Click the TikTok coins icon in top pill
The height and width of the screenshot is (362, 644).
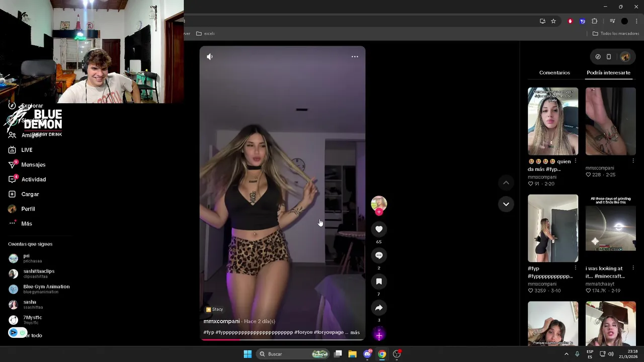coord(598,57)
